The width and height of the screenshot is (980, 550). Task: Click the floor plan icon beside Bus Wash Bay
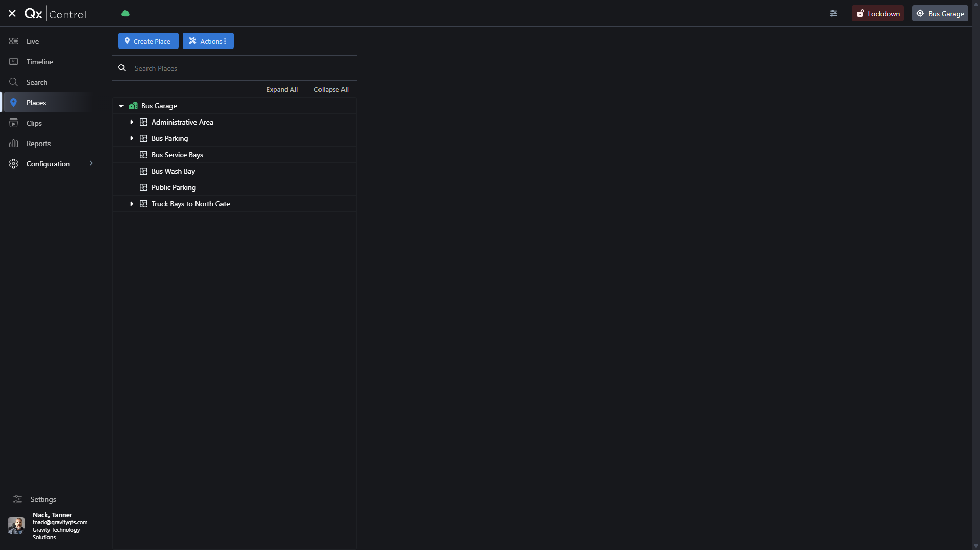pos(143,172)
